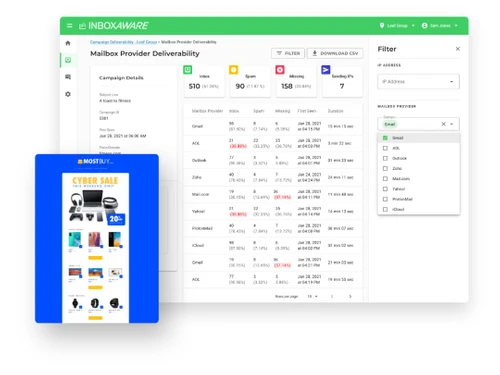Select the Zoho row in the table
Image resolution: width=500 pixels, height=375 pixels.
(273, 177)
